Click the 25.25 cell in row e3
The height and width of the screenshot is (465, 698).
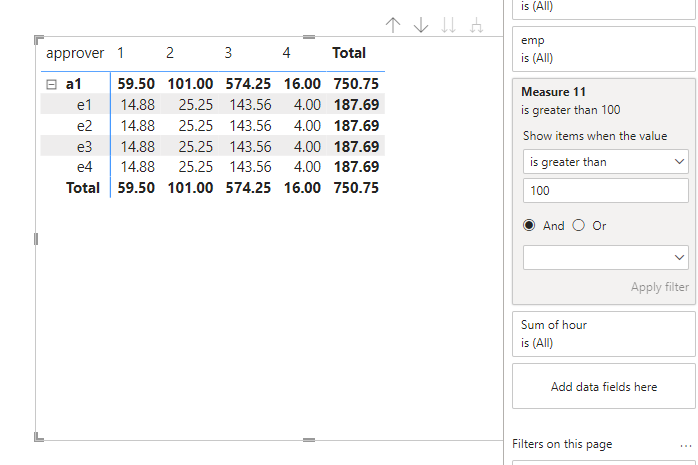pyautogui.click(x=196, y=146)
